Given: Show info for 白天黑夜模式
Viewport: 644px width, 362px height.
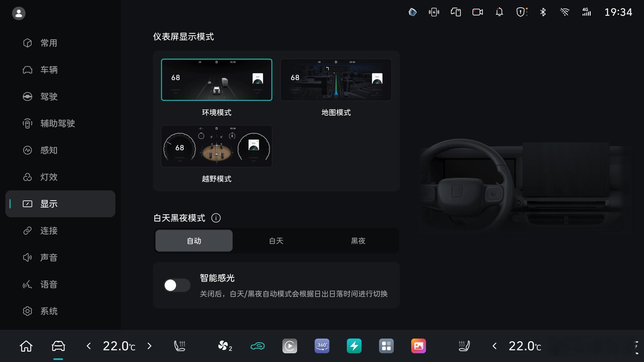Looking at the screenshot, I should point(216,218).
